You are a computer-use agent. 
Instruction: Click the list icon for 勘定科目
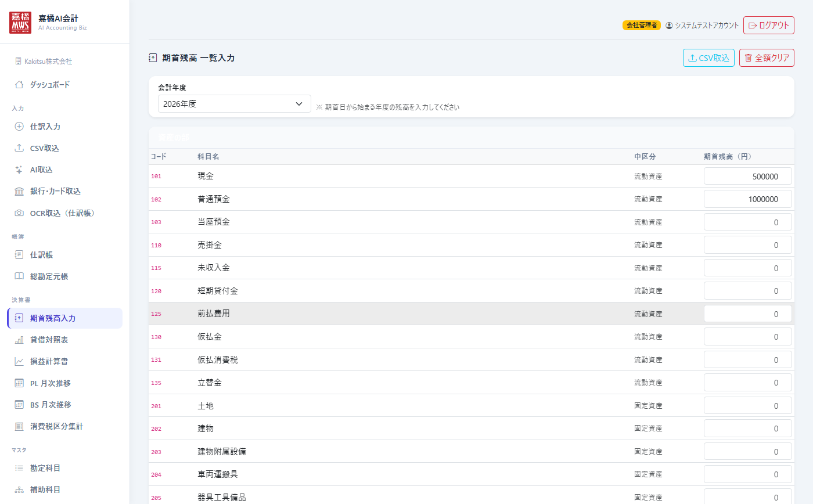(19, 468)
